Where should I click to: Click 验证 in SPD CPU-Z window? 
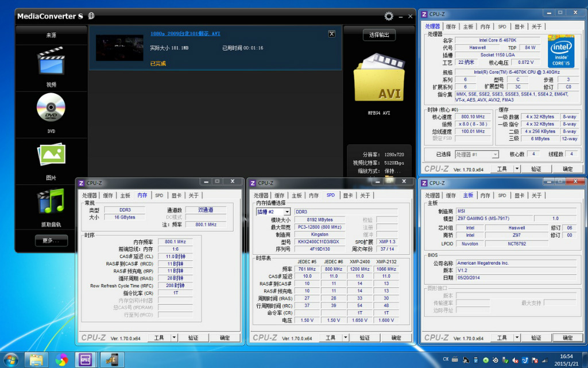click(365, 338)
